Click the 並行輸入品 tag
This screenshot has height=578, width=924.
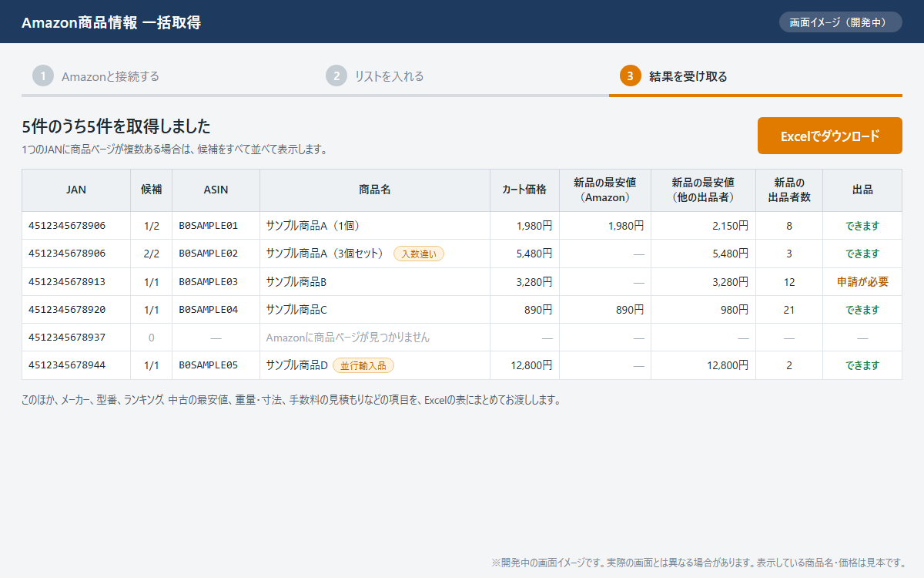(x=363, y=365)
